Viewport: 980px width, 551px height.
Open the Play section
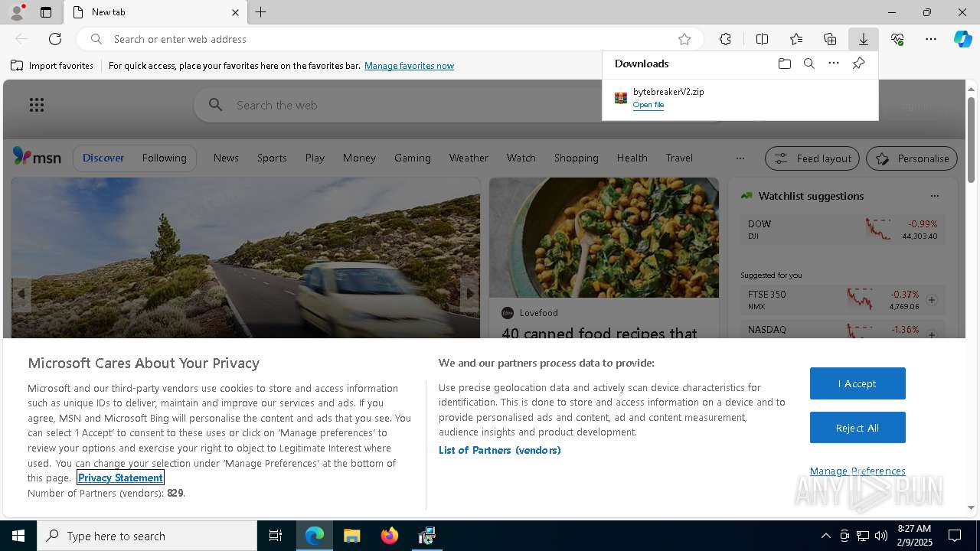click(315, 158)
